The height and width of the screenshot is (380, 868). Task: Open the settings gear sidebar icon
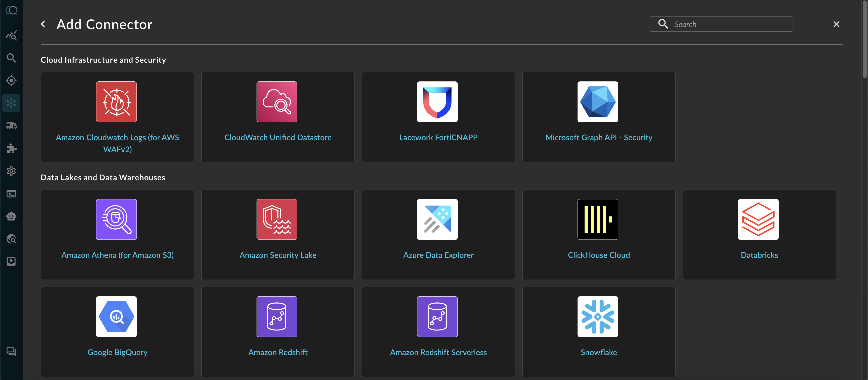pyautogui.click(x=12, y=171)
